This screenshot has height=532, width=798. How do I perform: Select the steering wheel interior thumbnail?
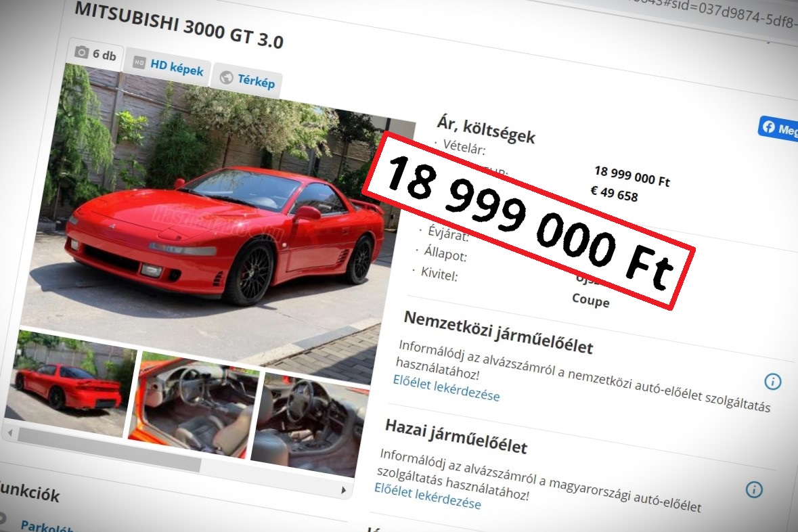click(x=194, y=405)
